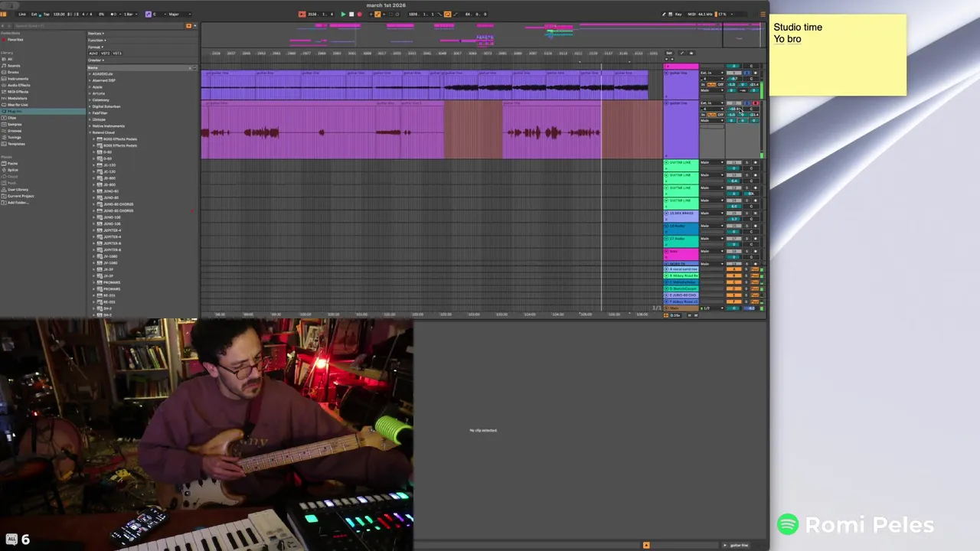Click the Main track volume value
This screenshot has height=551, width=980.
pyautogui.click(x=734, y=308)
